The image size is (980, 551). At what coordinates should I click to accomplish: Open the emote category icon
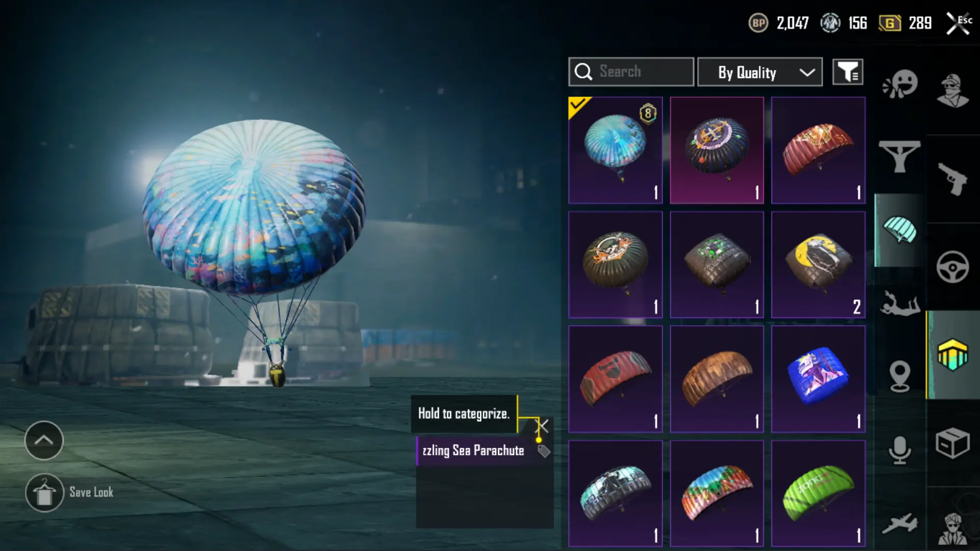pyautogui.click(x=900, y=84)
